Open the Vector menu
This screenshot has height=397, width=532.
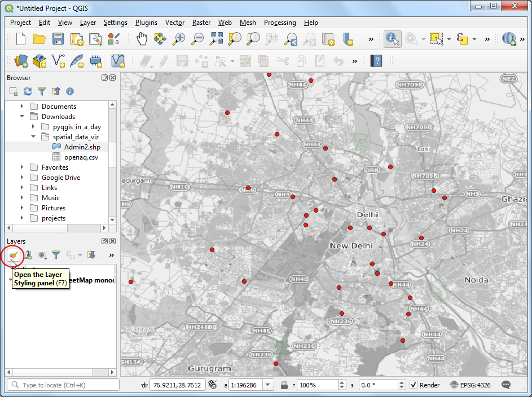pos(175,23)
